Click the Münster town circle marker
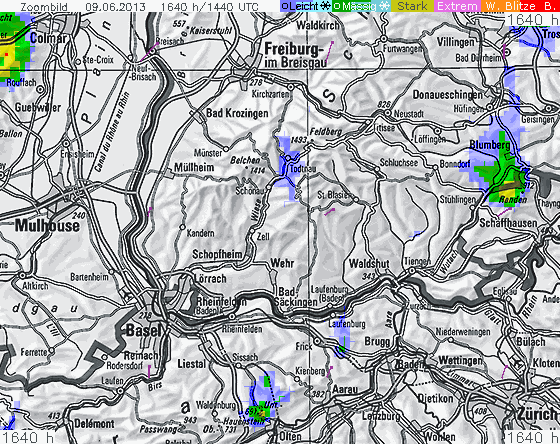560x444 pixels. click(226, 149)
